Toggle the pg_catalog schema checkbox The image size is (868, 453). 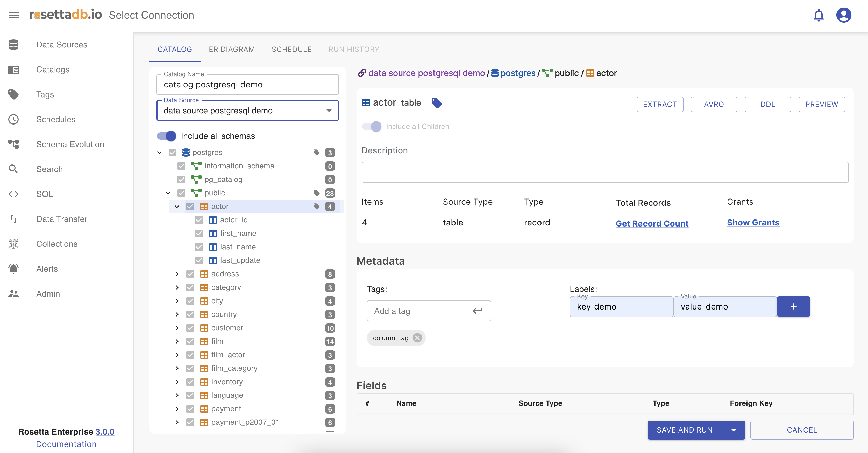(181, 180)
